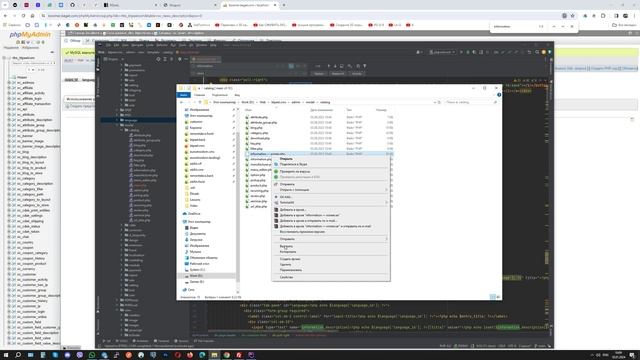Sort Explorer files by "Имя" column header
Image resolution: width=640 pixels, height=360 pixels.
[x=248, y=110]
